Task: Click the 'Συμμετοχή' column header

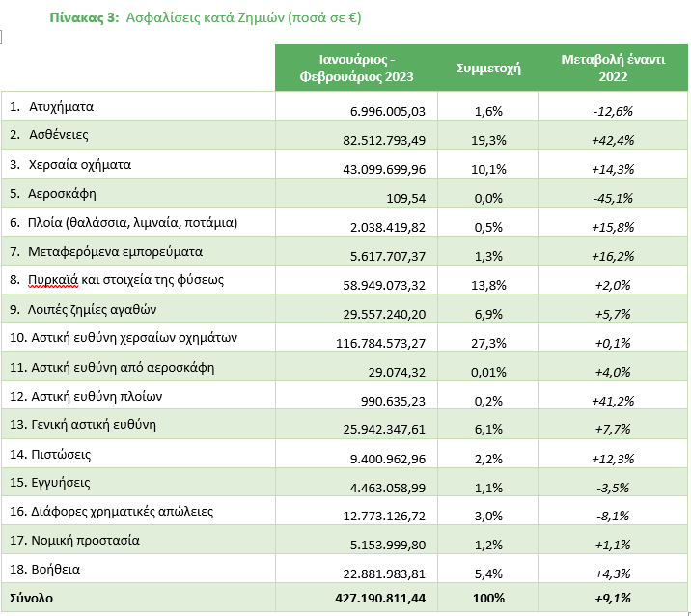Action: pos(488,69)
